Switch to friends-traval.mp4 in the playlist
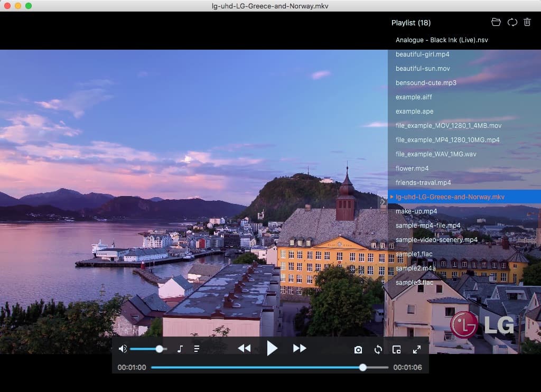541x392 pixels. [423, 182]
